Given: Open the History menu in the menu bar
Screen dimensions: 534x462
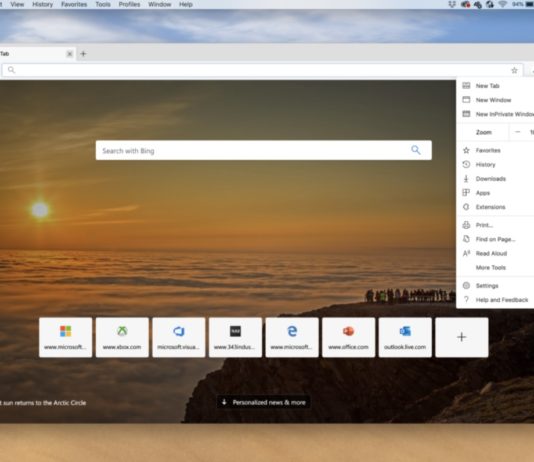Looking at the screenshot, I should coord(43,4).
